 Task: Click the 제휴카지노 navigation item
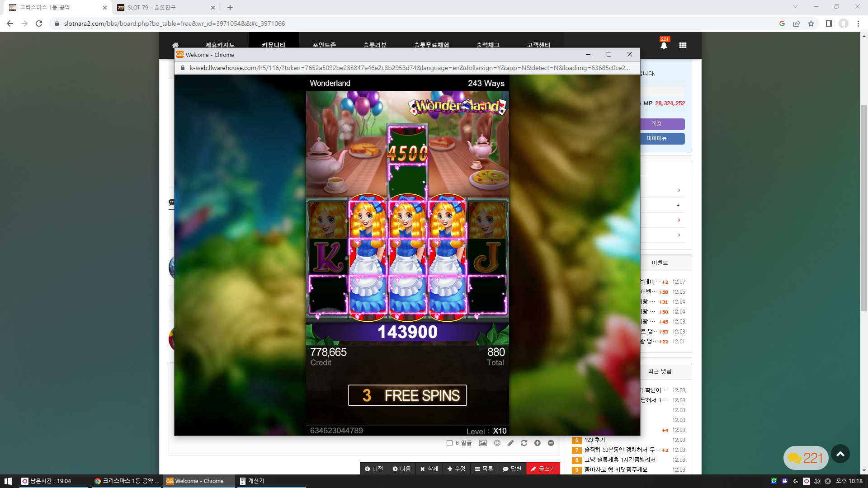point(220,45)
